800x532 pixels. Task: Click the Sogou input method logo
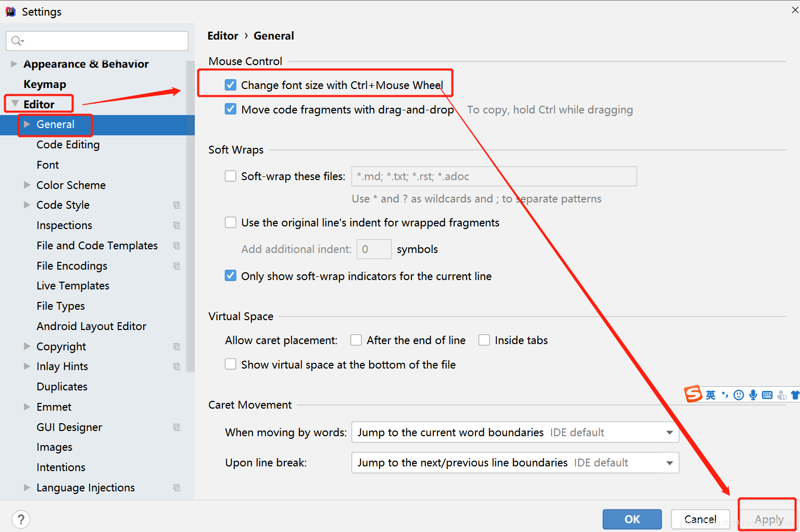693,394
